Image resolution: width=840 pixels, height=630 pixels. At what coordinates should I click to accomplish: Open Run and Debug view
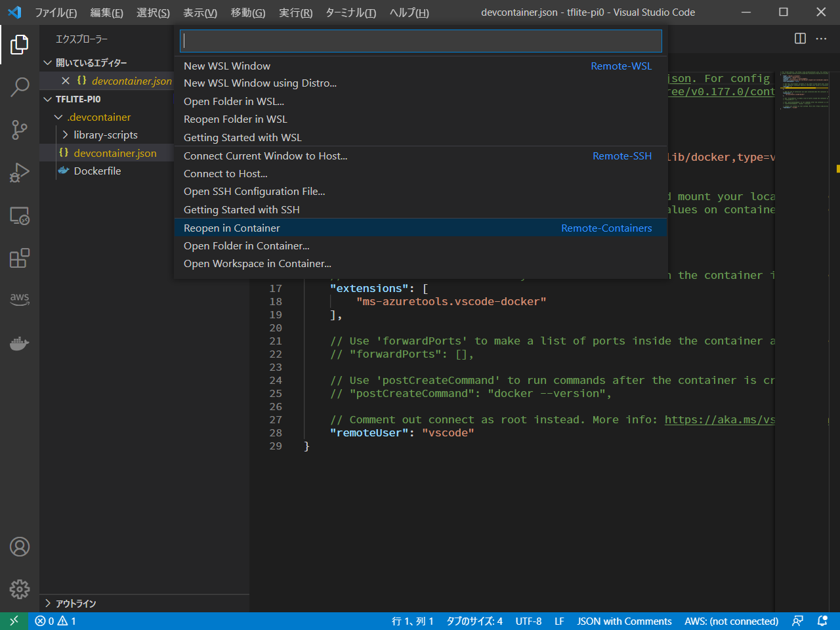20,173
